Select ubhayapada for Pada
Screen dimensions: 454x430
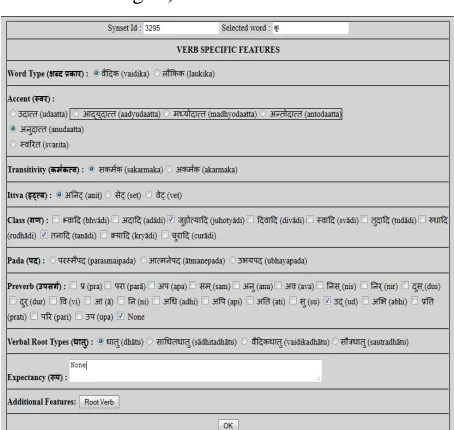[x=232, y=260]
